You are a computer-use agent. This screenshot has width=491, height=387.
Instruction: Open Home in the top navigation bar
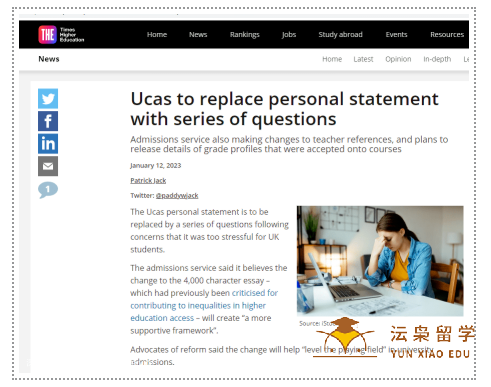(x=157, y=34)
